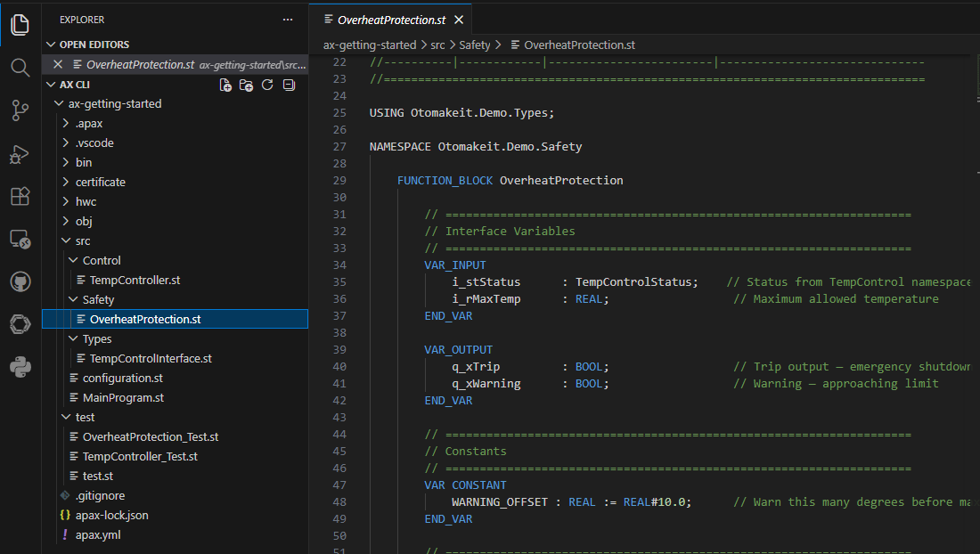Collapse all folders in the explorer

(288, 84)
